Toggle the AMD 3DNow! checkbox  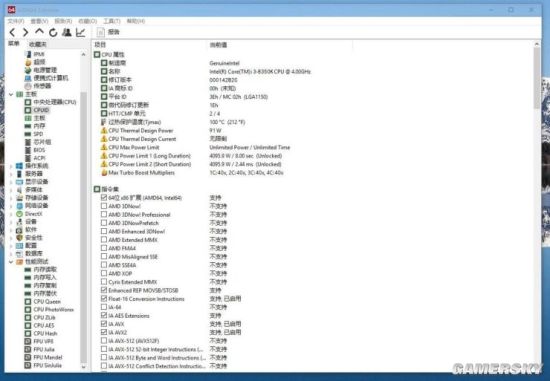click(x=104, y=206)
